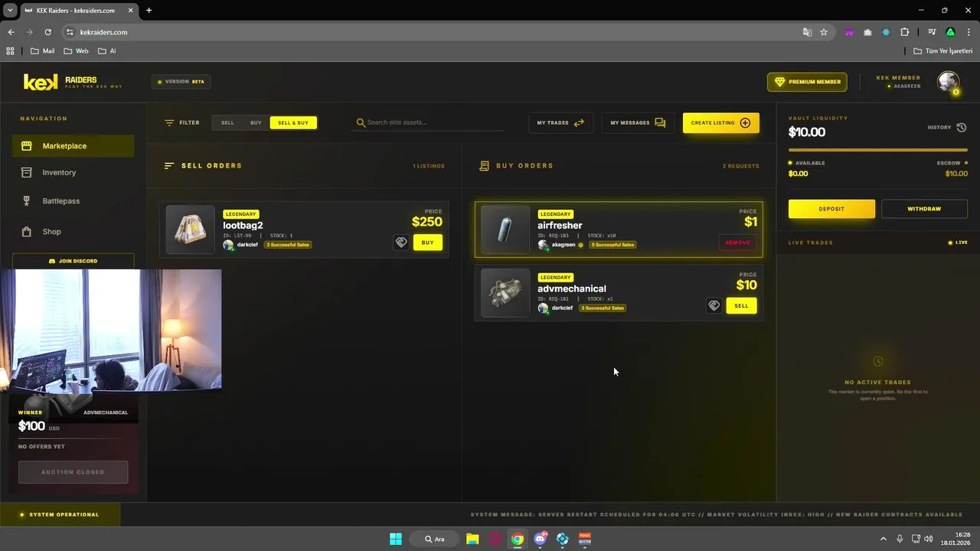This screenshot has width=980, height=551.
Task: Open the airfresher item thumbnail
Action: pyautogui.click(x=505, y=230)
